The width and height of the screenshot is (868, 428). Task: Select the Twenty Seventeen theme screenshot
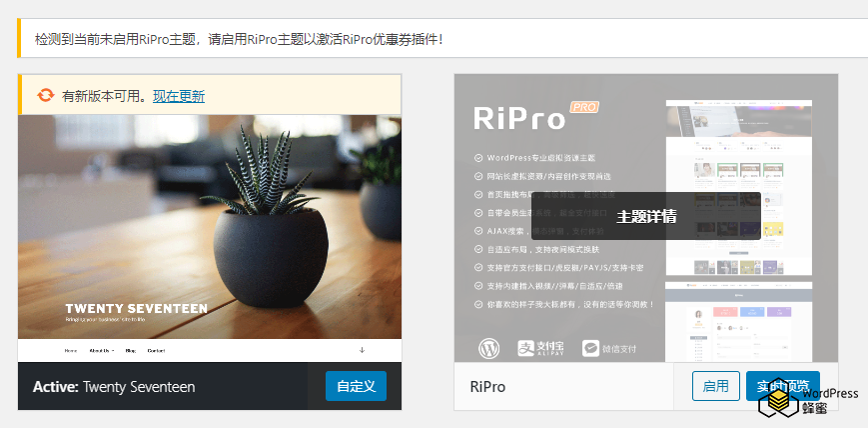pos(210,238)
